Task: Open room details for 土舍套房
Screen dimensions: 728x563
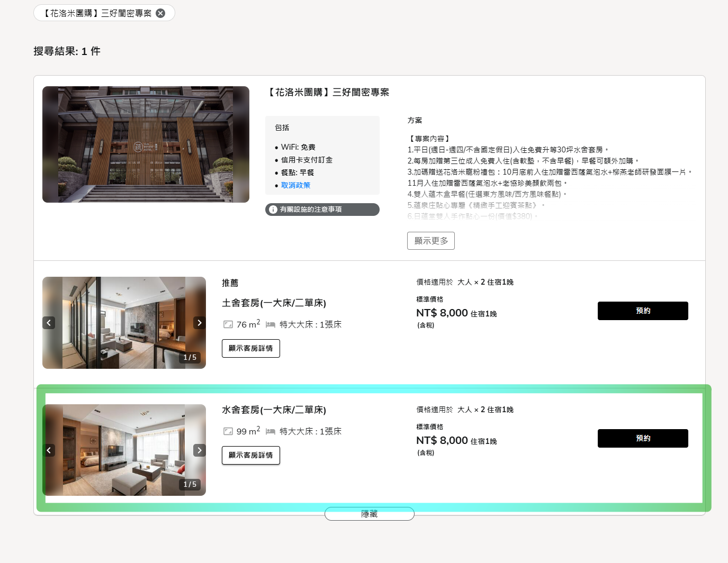Action: tap(251, 349)
